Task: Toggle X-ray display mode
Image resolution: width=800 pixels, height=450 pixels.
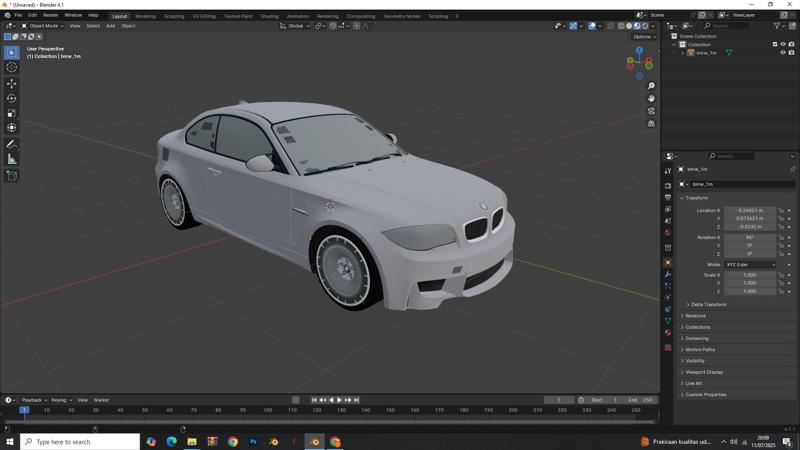Action: 610,26
